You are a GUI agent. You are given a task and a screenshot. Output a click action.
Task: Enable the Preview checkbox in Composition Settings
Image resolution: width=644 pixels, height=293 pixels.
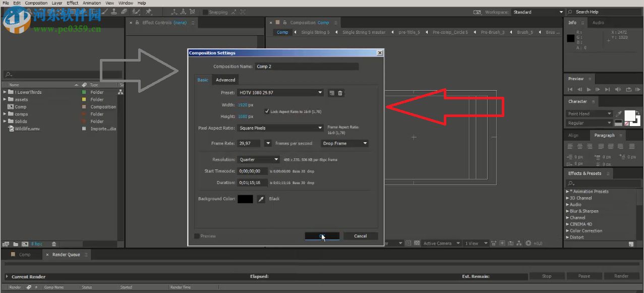[x=197, y=236]
